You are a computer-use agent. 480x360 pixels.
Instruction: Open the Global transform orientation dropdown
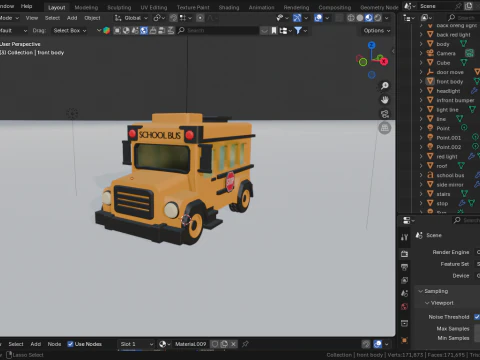click(131, 18)
